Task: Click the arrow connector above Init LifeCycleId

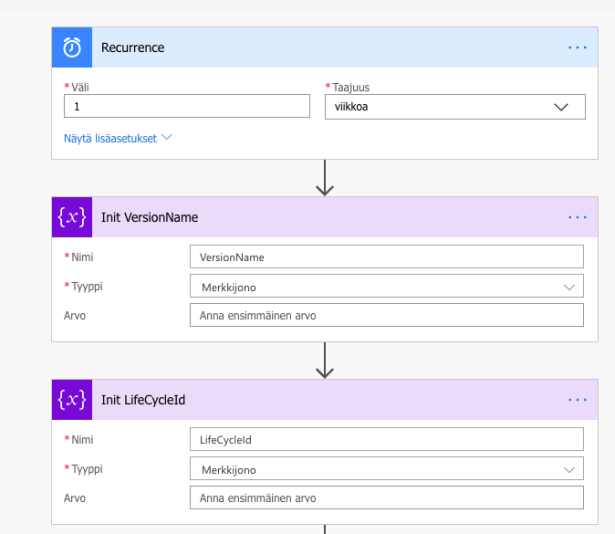Action: (324, 361)
